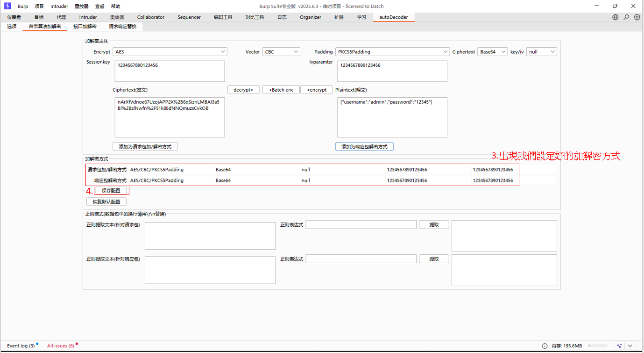Open the Padding PKCS5Padding dropdown

tap(392, 52)
